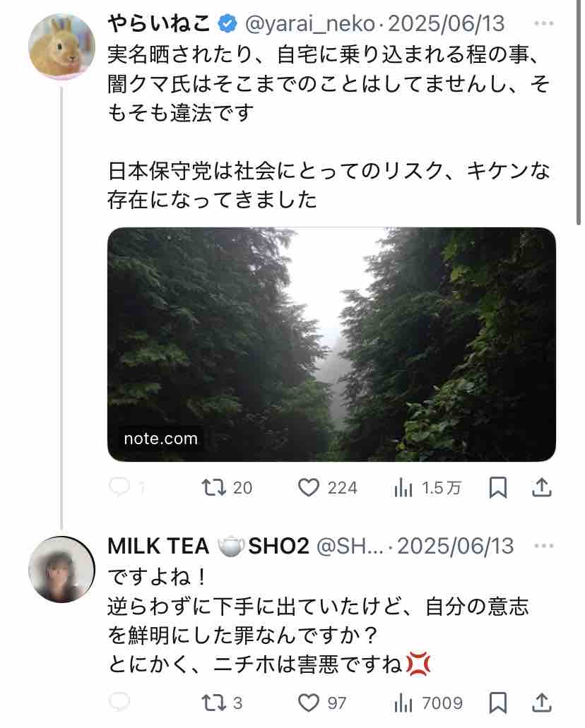Image resolution: width=585 pixels, height=728 pixels.
Task: Open MILK TEA SHO2's profile avatar
Action: 61,569
